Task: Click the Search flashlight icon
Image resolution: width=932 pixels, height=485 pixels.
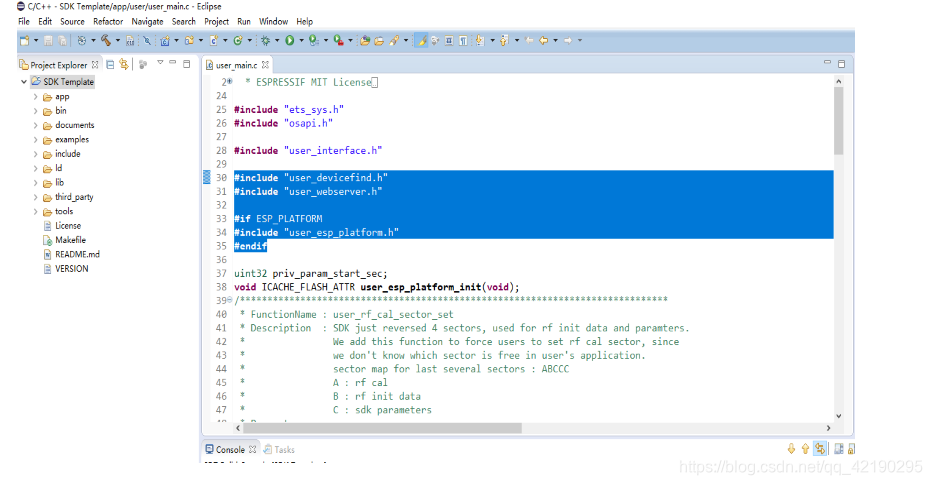Action: [393, 40]
